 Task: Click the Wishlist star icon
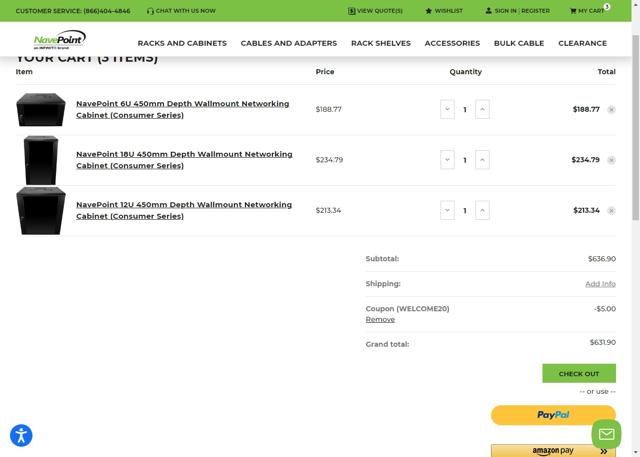coord(428,11)
